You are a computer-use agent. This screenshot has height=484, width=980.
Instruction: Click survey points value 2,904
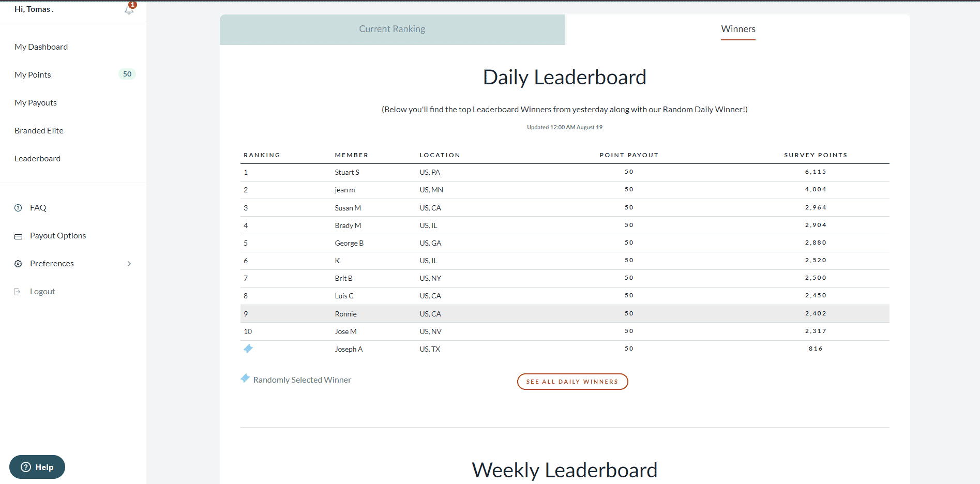(816, 225)
